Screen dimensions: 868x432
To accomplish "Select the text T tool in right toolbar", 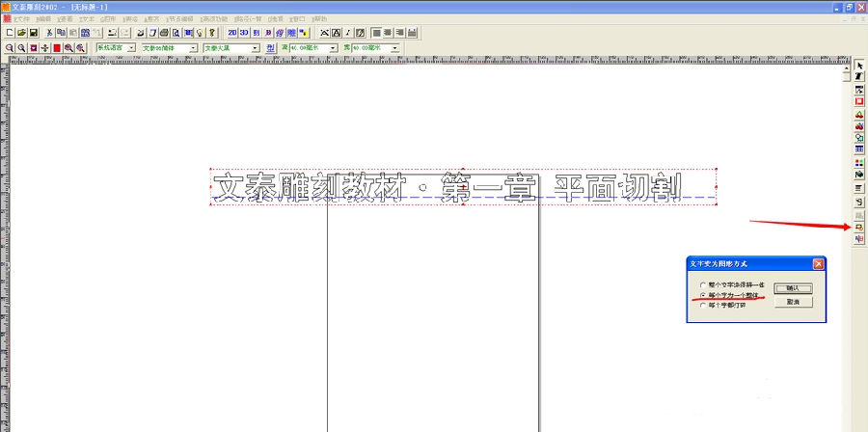I will 859,76.
